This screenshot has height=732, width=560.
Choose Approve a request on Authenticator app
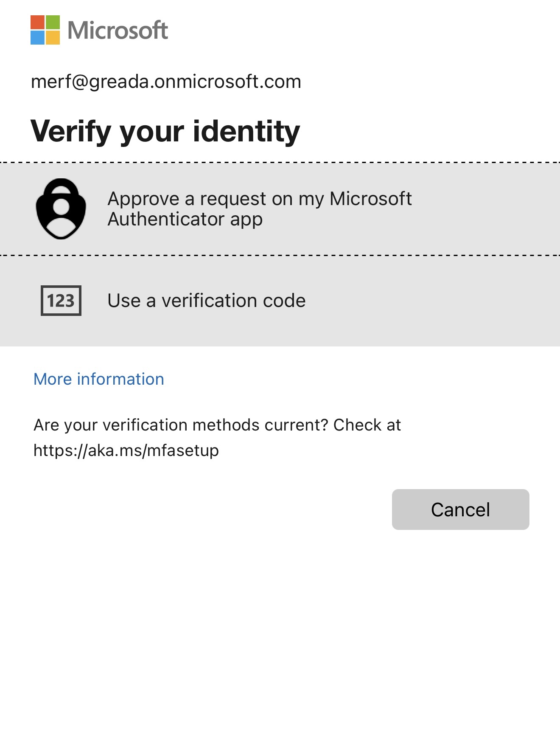point(280,209)
